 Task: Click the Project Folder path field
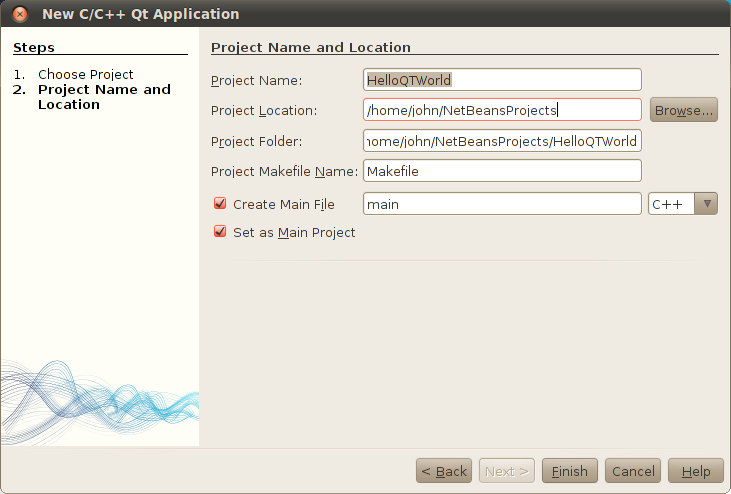point(502,141)
